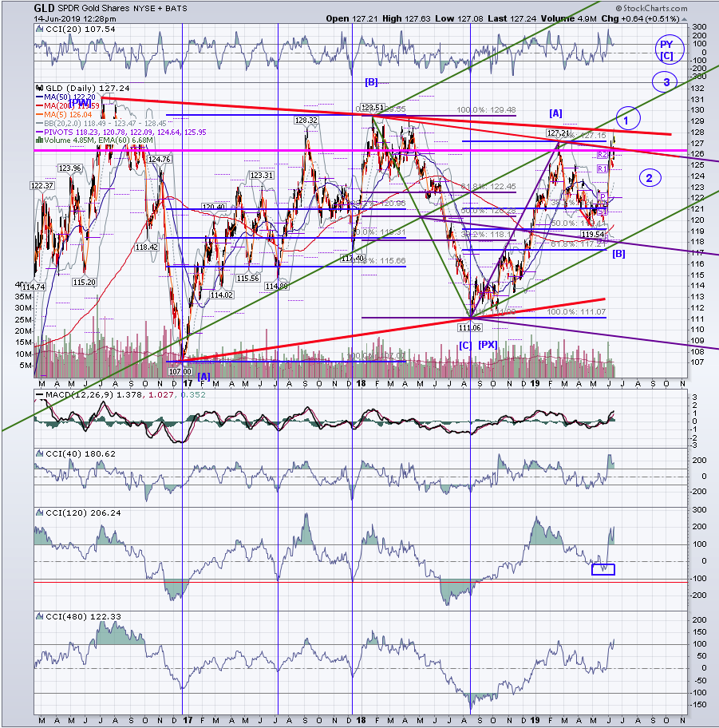Click the area-chart icon beside CCI(20)
Image resolution: width=719 pixels, height=728 pixels.
tap(39, 30)
